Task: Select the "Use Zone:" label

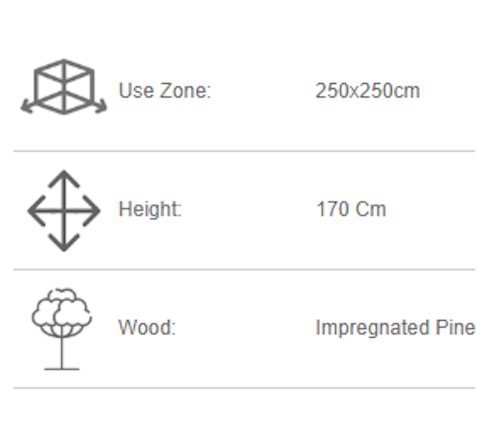Action: pos(164,91)
